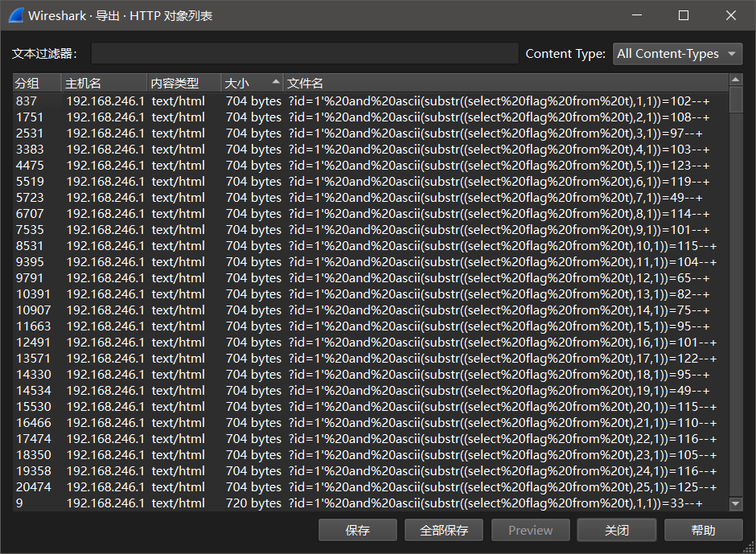Click the scrollbar up arrow
This screenshot has width=756, height=554.
coord(735,80)
